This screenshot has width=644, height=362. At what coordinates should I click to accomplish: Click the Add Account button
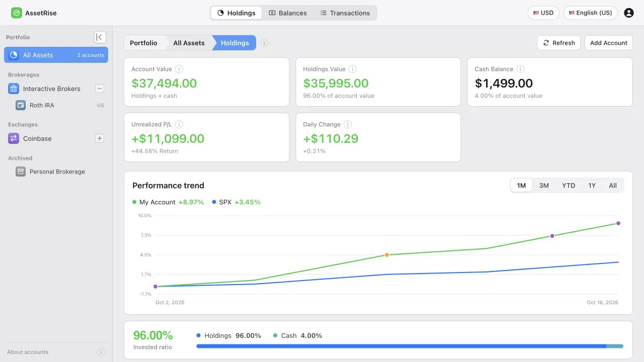click(x=609, y=43)
